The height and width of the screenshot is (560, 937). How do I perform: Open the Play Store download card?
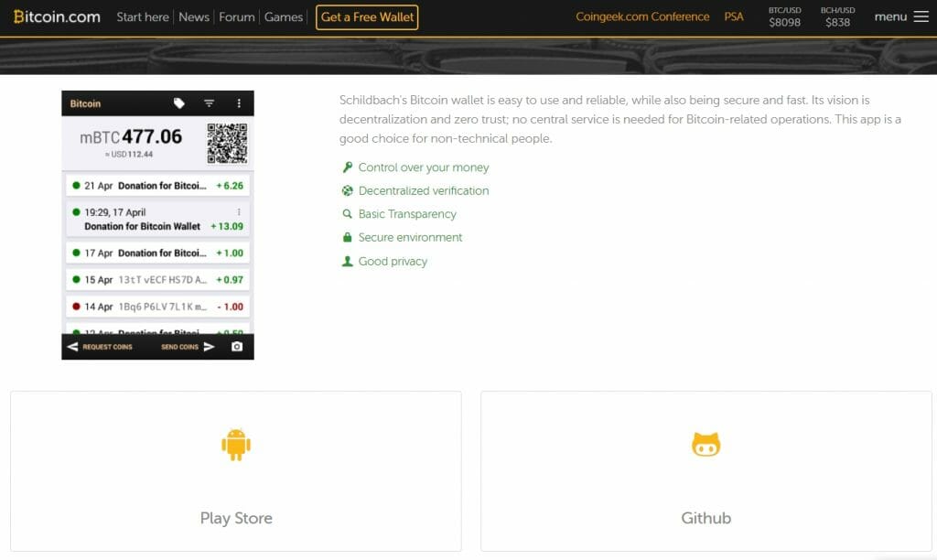pos(236,471)
